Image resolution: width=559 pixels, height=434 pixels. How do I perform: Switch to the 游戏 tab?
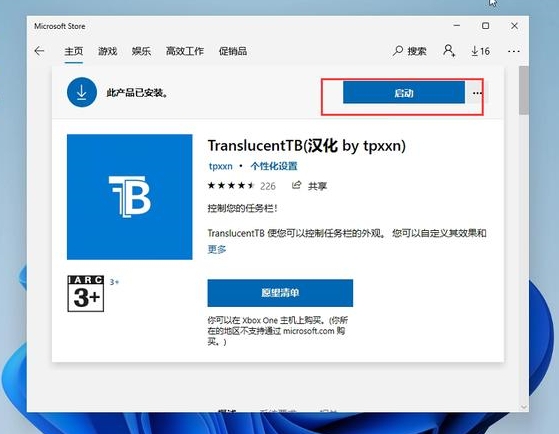point(107,51)
